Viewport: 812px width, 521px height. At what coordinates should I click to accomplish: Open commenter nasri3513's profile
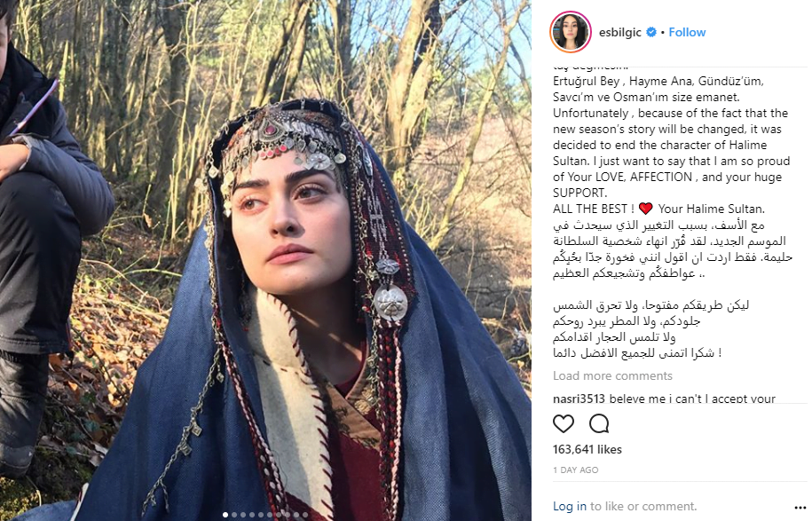(x=578, y=399)
